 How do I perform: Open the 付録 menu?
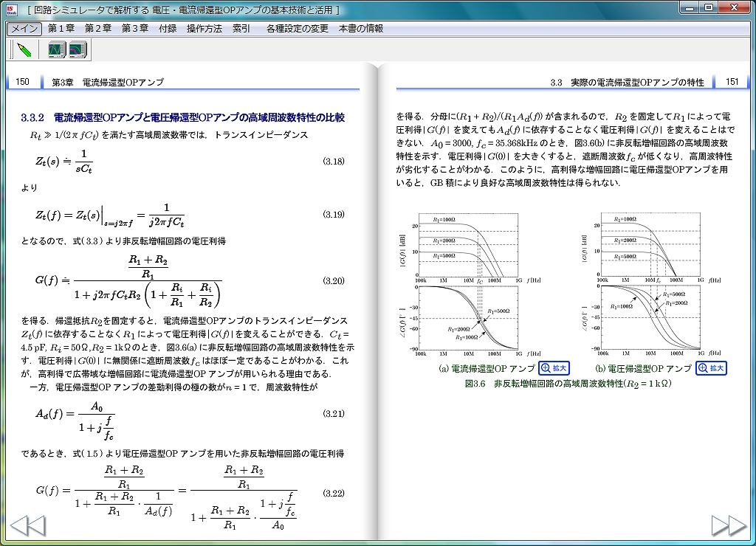(168, 29)
